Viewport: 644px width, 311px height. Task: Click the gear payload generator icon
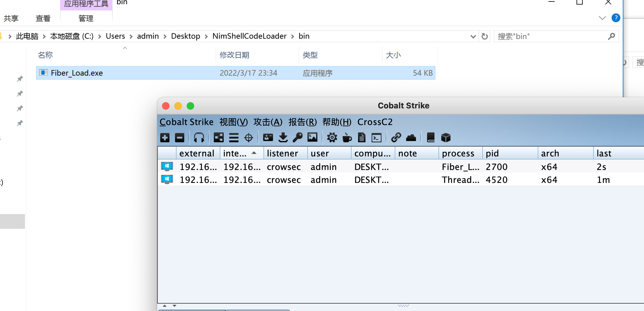pyautogui.click(x=332, y=138)
